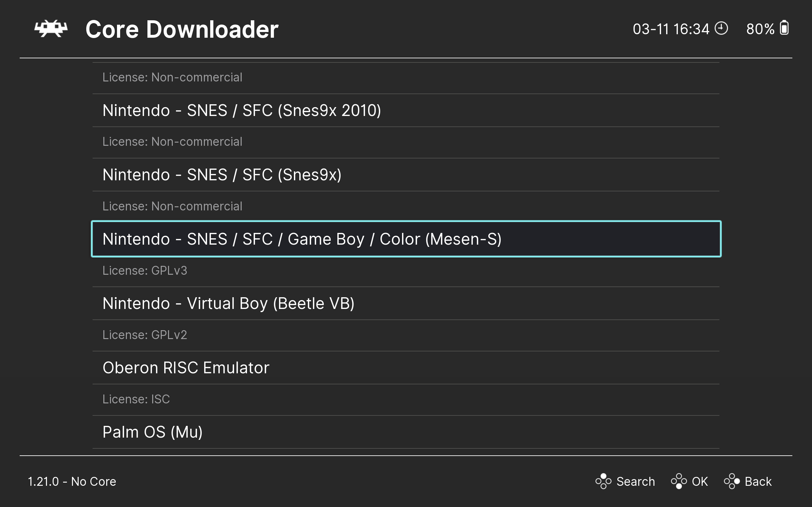Click the OK gamepad button icon
The height and width of the screenshot is (507, 812).
point(679,481)
